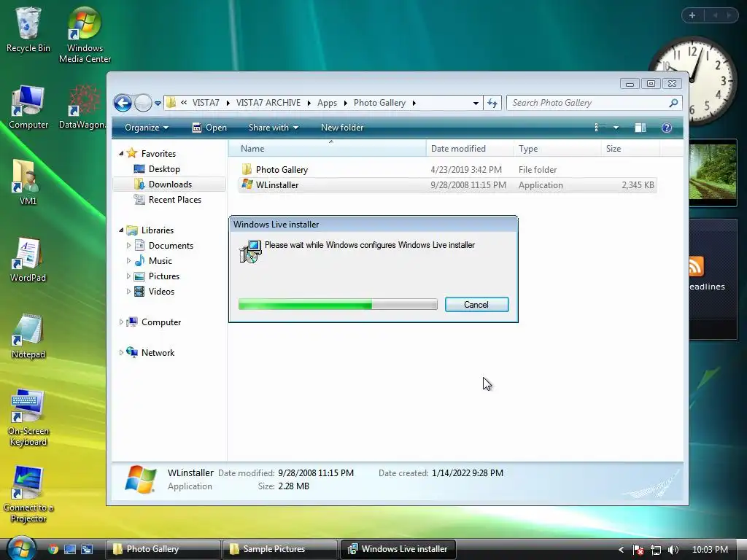The width and height of the screenshot is (747, 560).
Task: Select the Computer desktop icon
Action: click(28, 107)
